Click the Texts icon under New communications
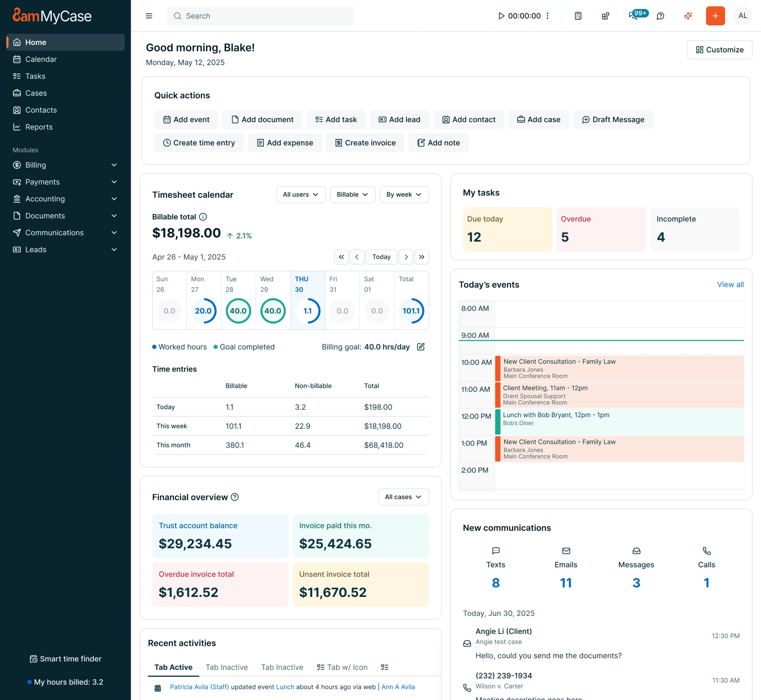This screenshot has height=700, width=761. (x=496, y=551)
